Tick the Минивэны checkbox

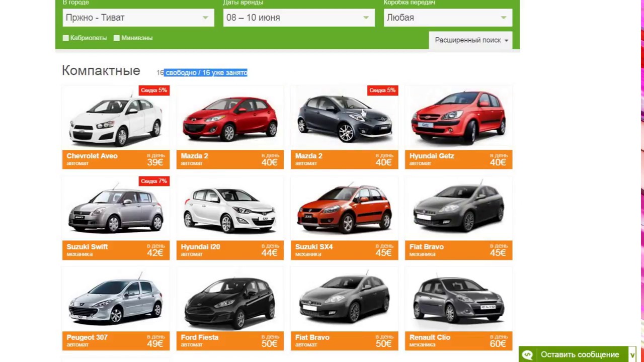click(117, 38)
